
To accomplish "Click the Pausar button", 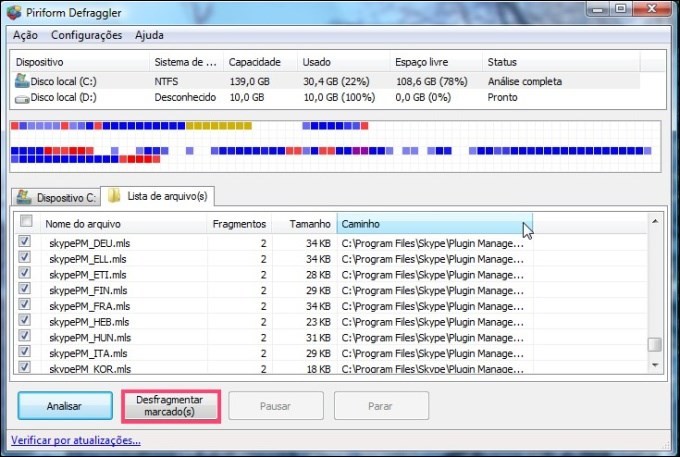I will 276,406.
